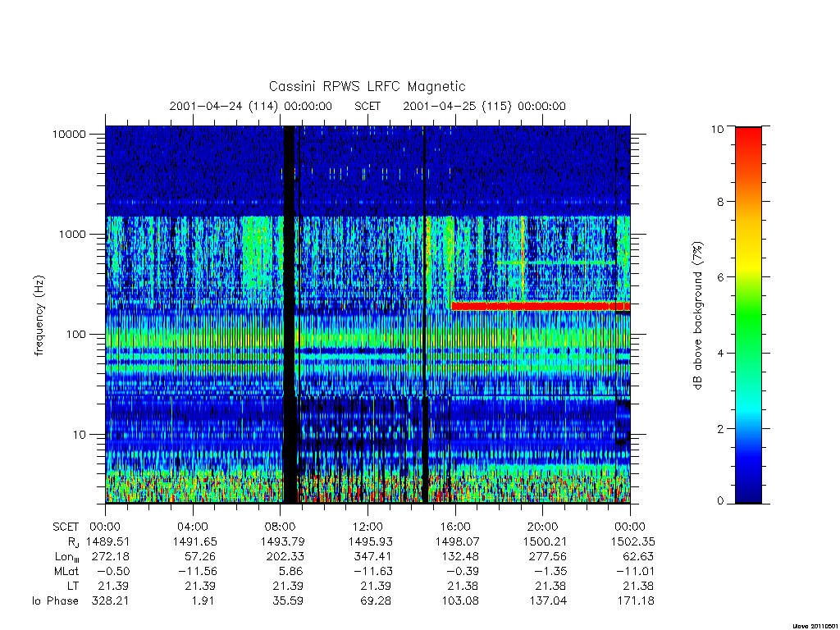
Task: Click the green middle of the color bar
Action: click(748, 315)
